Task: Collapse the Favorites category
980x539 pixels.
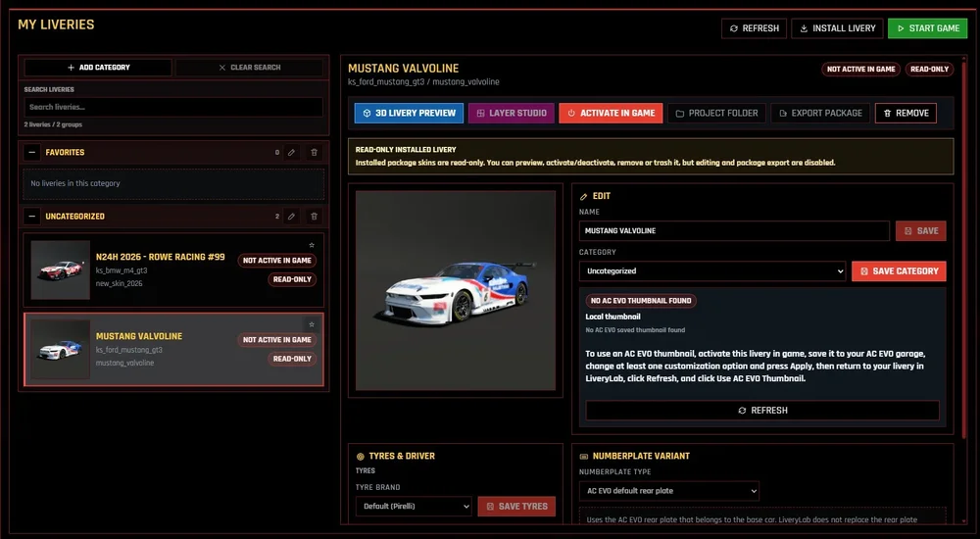Action: (32, 153)
